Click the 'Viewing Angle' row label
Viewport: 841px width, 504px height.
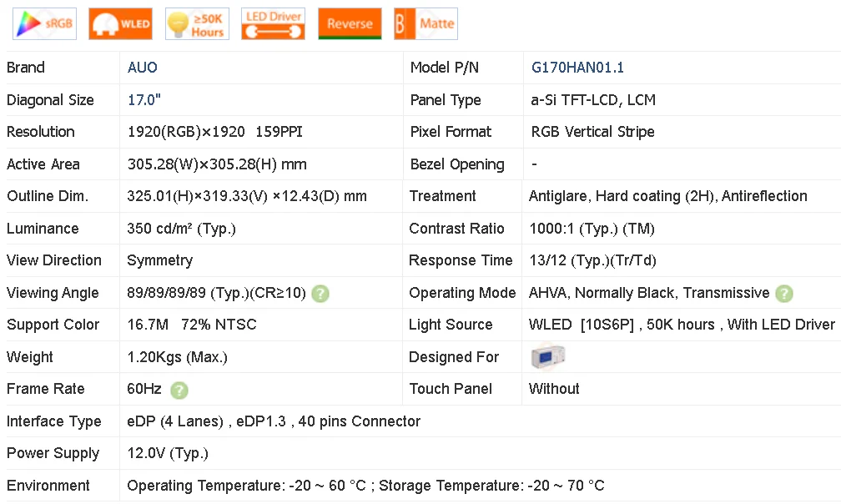tap(53, 293)
